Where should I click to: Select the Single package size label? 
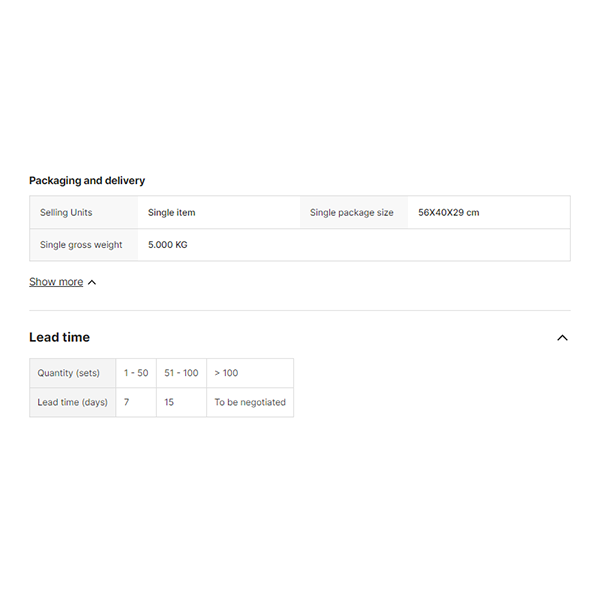pyautogui.click(x=351, y=213)
